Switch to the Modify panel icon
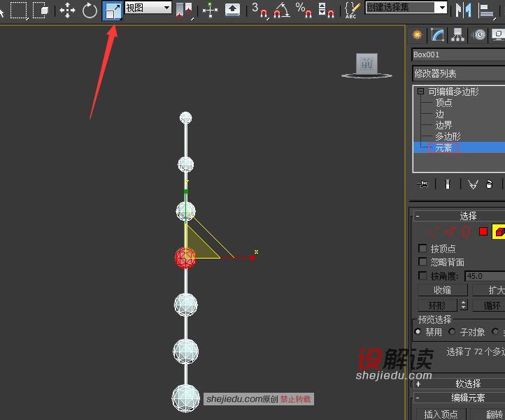This screenshot has width=505, height=420. click(x=437, y=35)
